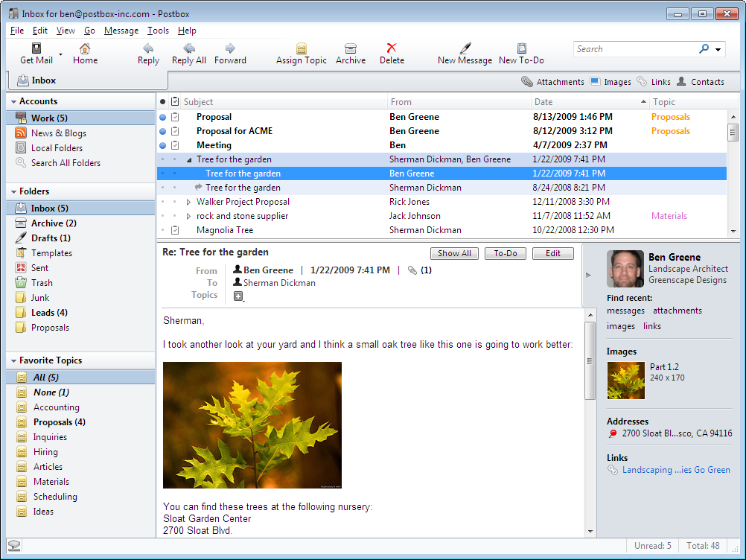746x560 pixels.
Task: Select the Work (5) account
Action: [81, 118]
